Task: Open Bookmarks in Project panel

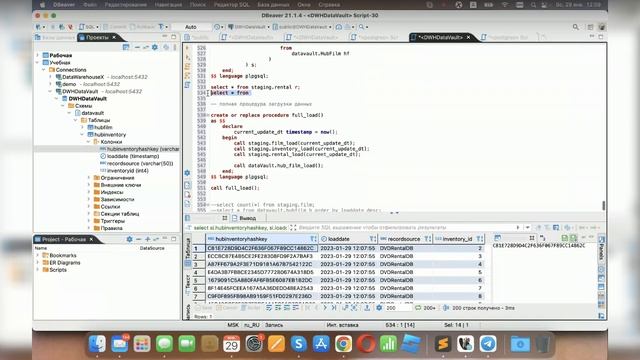Action: pyautogui.click(x=60, y=256)
